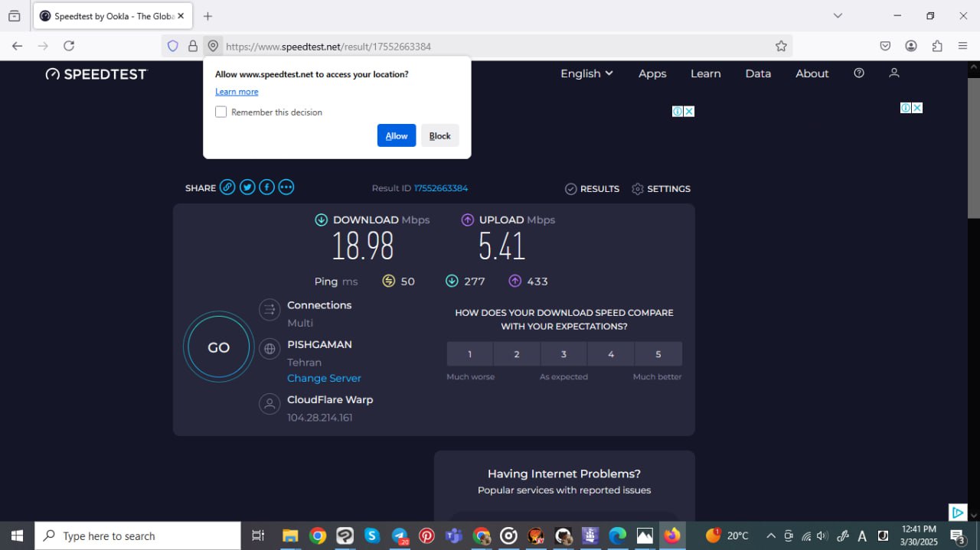Click the copy link share icon

click(227, 187)
